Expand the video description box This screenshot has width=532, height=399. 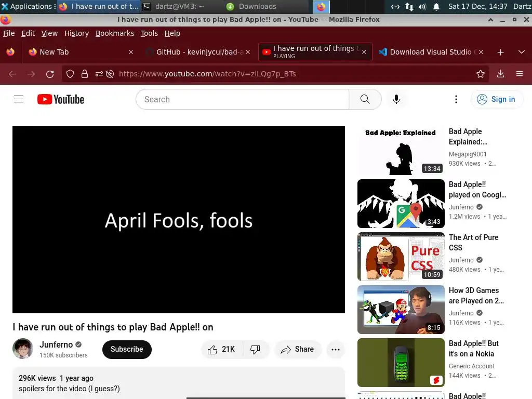(179, 383)
